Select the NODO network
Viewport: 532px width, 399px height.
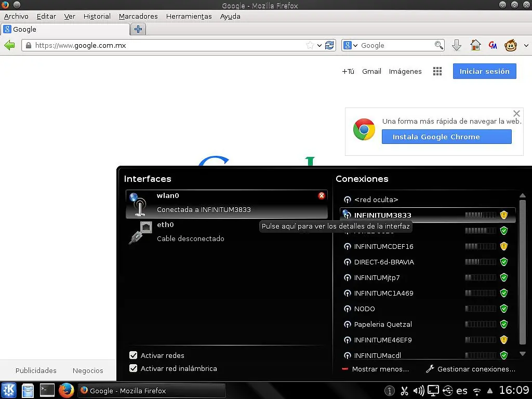(x=428, y=309)
